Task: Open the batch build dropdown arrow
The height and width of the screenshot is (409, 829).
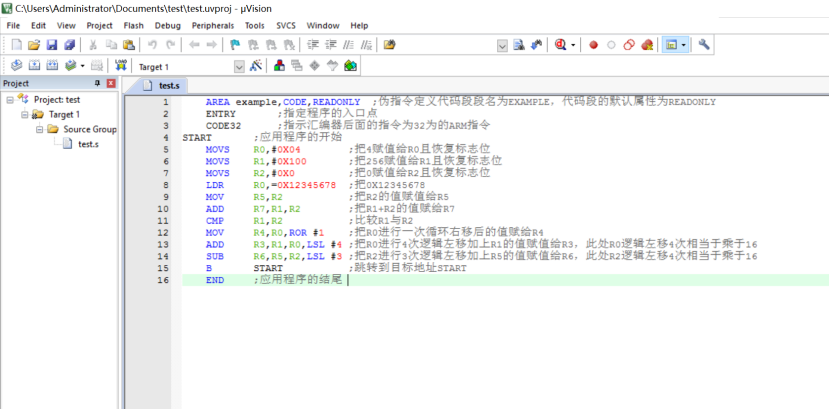Action: coord(82,66)
